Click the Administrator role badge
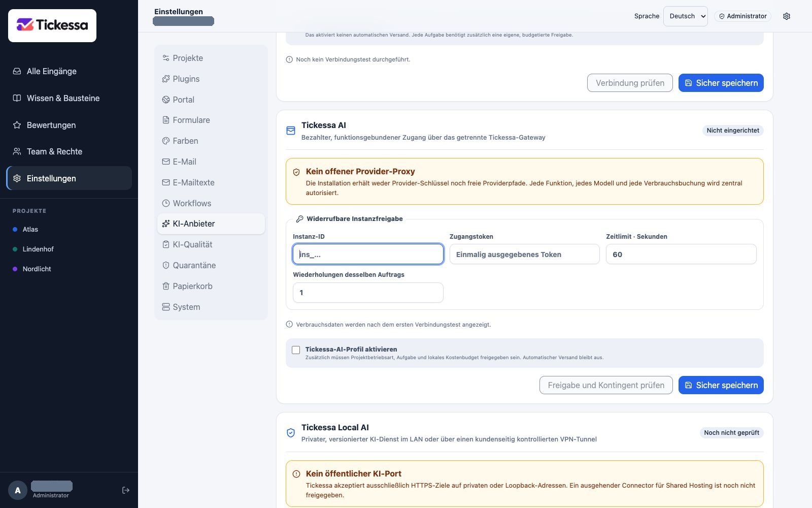The image size is (812, 508). click(x=742, y=16)
